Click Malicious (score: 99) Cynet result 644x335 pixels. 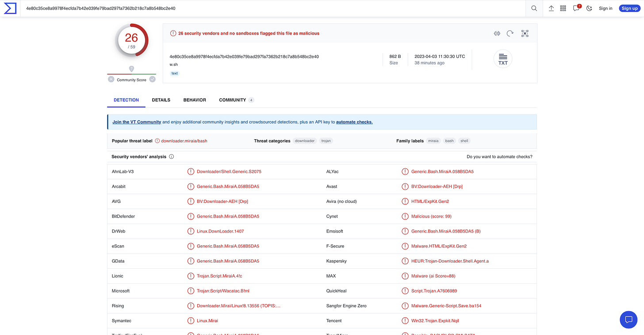pos(431,217)
